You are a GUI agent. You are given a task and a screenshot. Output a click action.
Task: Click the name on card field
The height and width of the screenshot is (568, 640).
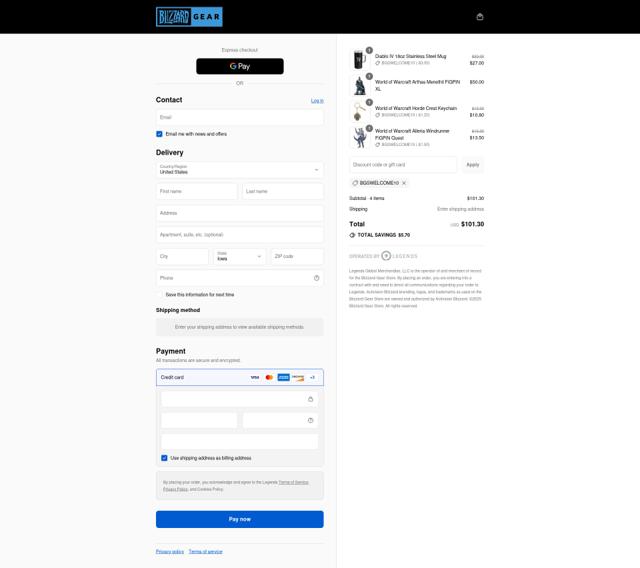[x=240, y=442]
